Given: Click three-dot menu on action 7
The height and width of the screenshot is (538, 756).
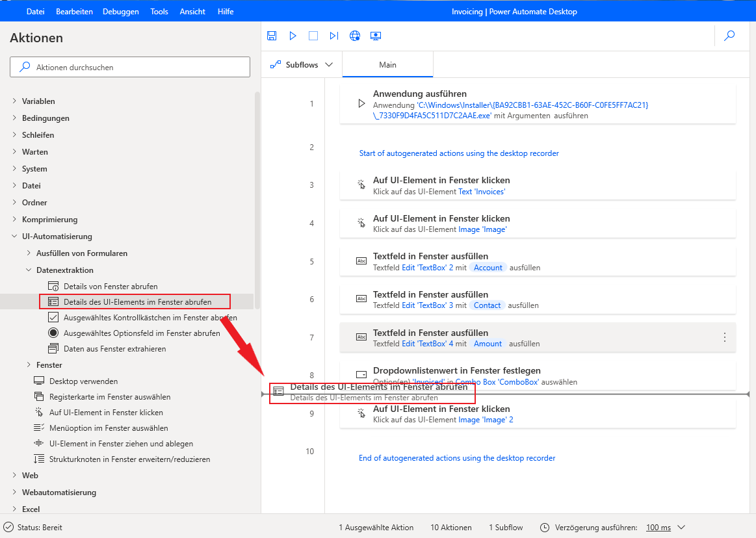Looking at the screenshot, I should (x=724, y=337).
